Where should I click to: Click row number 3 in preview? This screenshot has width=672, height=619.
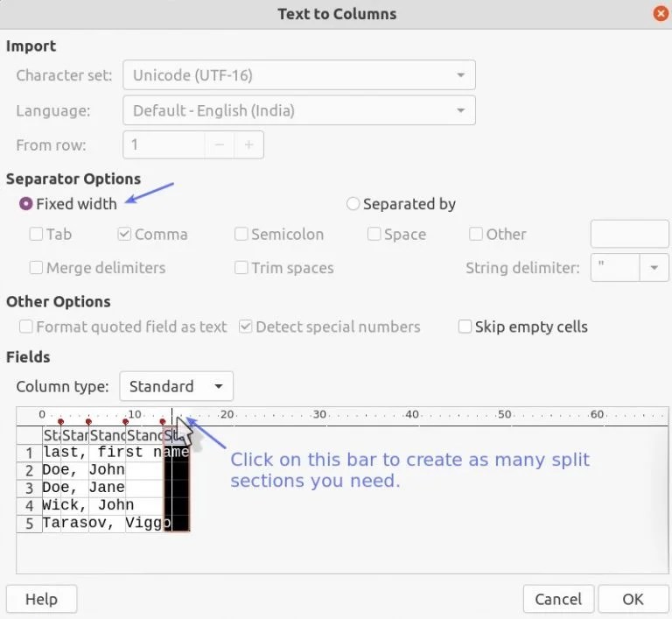tap(29, 489)
